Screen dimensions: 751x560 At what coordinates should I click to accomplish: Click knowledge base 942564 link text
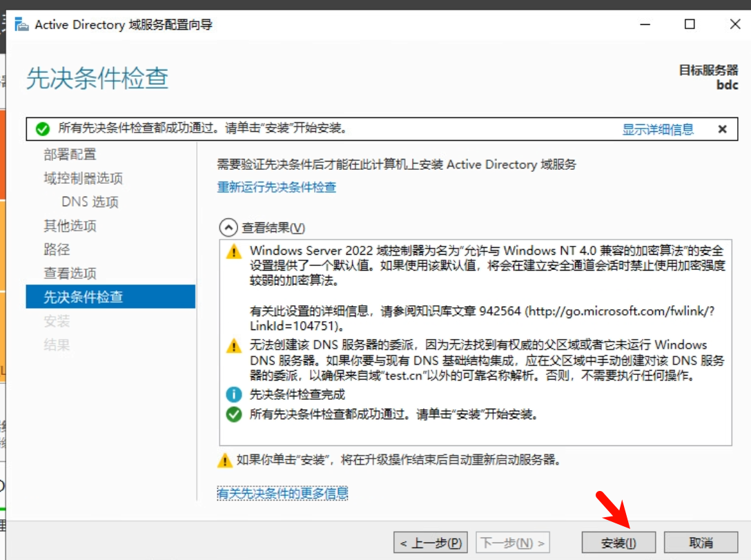point(482,318)
